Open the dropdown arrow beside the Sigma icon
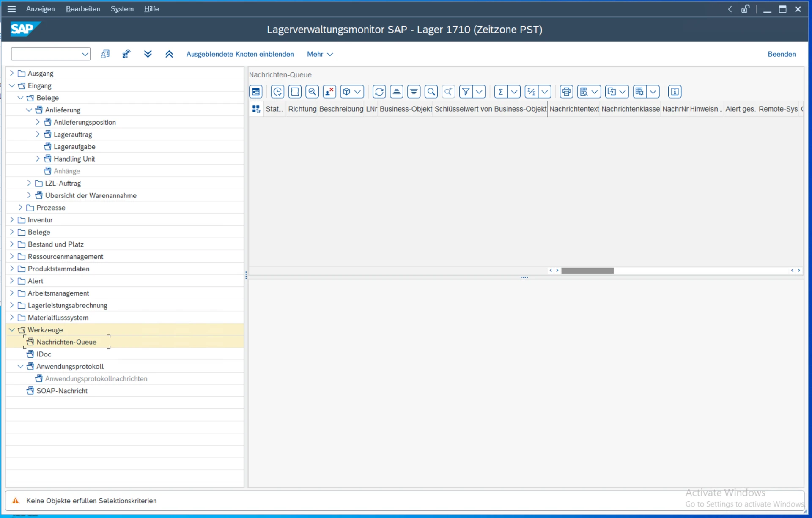Image resolution: width=812 pixels, height=518 pixels. [x=514, y=92]
